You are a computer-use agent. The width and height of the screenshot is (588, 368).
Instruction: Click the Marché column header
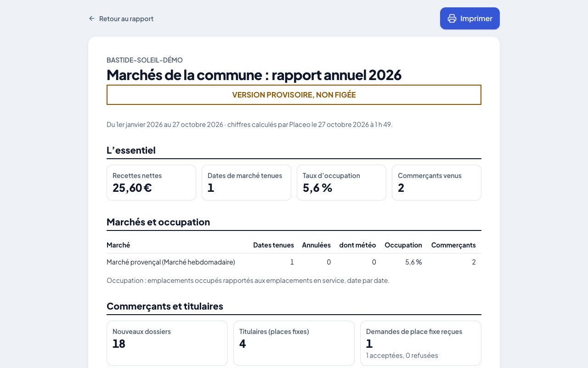coord(118,245)
